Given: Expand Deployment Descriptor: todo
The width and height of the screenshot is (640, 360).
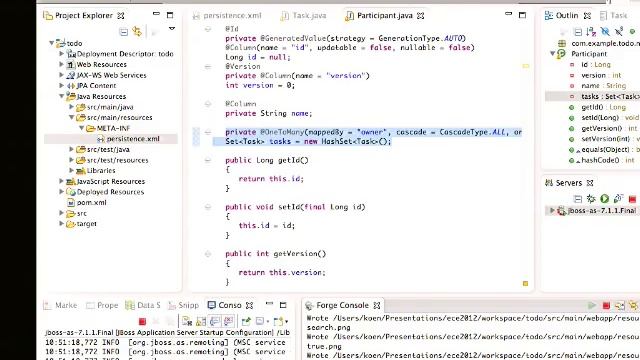Looking at the screenshot, I should coord(61,53).
